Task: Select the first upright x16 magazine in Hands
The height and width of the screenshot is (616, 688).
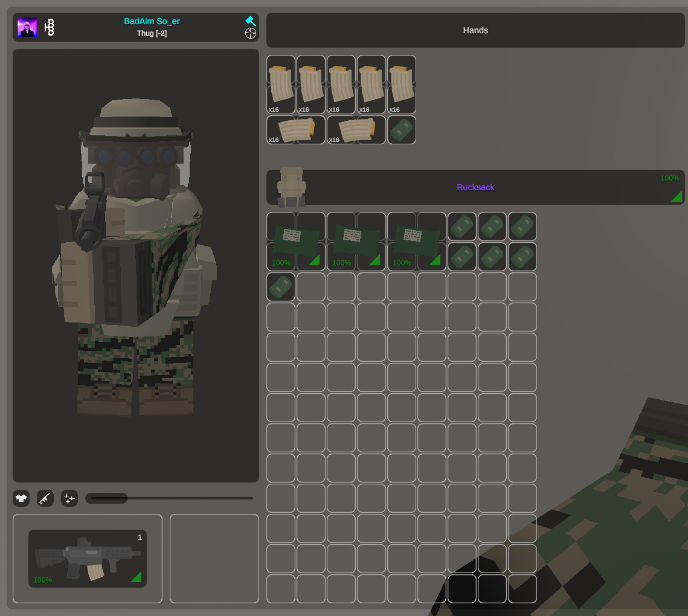Action: coord(281,84)
